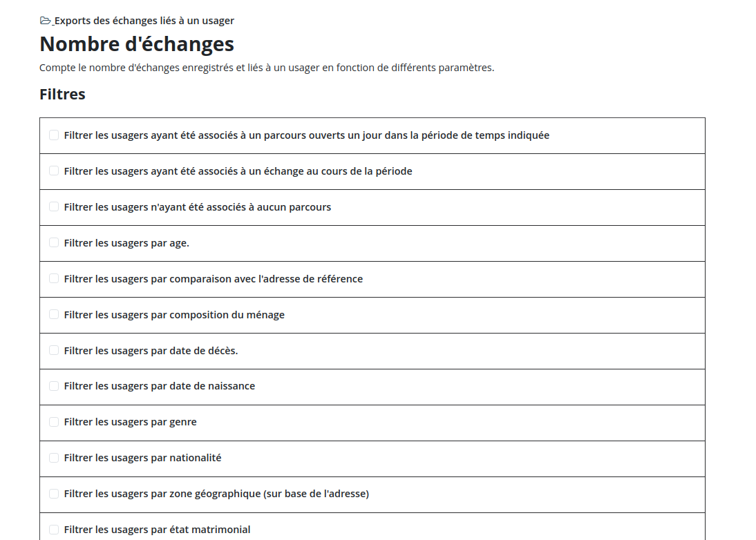This screenshot has width=756, height=540.
Task: Tick the filter par nationalité checkbox
Action: [54, 458]
